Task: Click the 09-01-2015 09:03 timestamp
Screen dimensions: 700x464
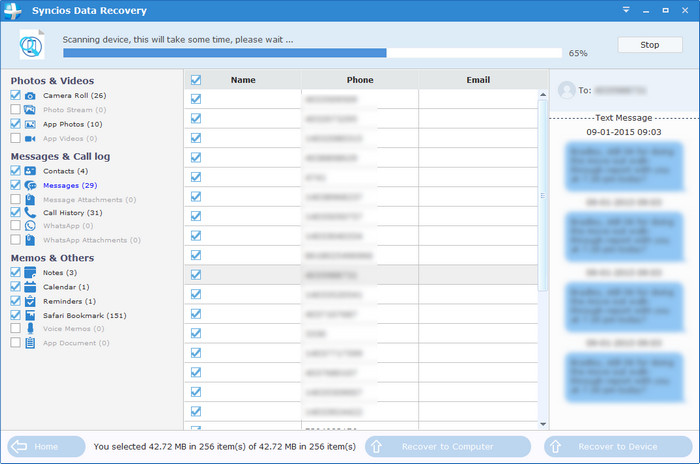Action: point(624,132)
